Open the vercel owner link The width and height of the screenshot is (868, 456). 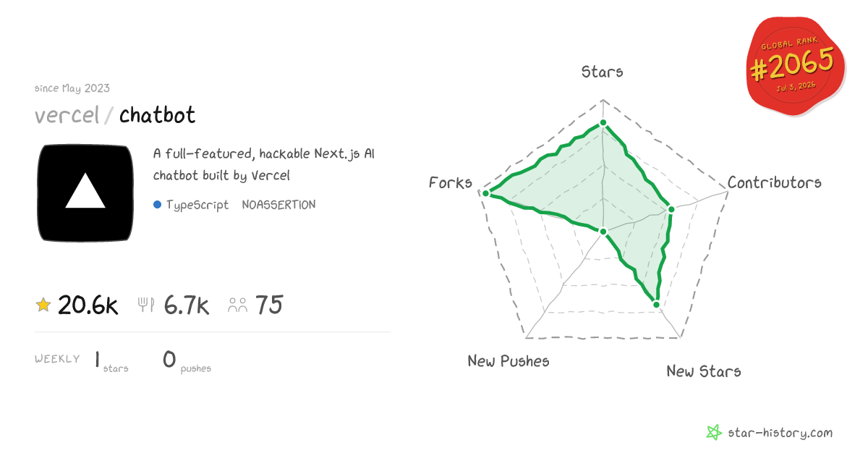point(67,115)
